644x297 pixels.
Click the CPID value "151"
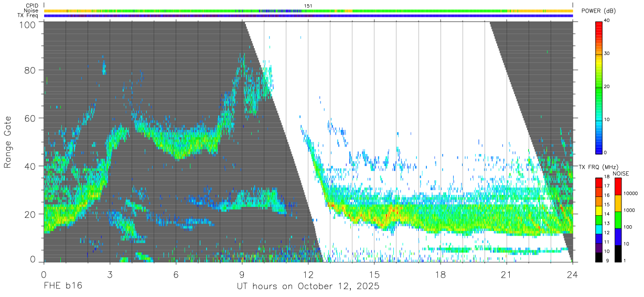(x=308, y=6)
